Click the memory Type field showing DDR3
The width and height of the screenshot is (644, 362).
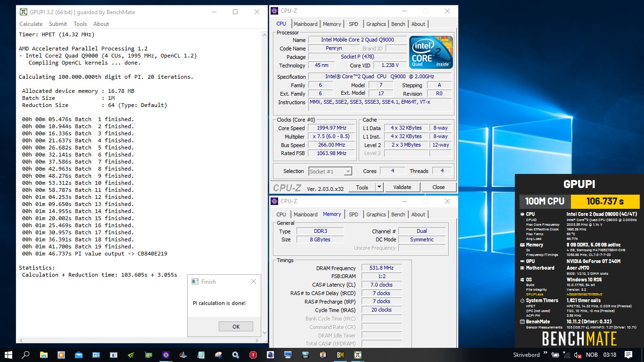point(320,231)
